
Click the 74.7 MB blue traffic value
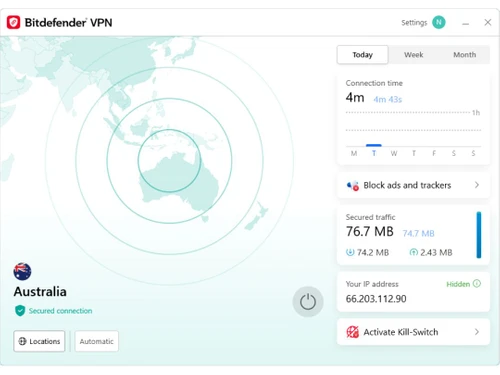[x=418, y=233]
